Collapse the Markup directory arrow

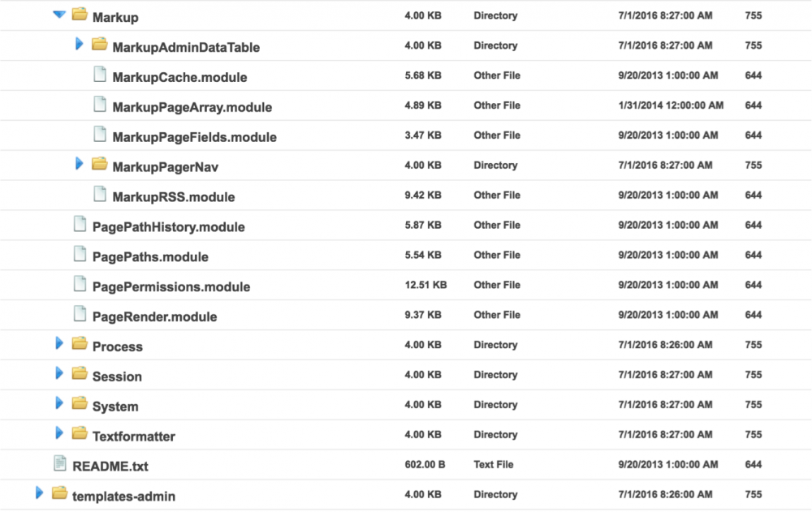[x=58, y=15]
